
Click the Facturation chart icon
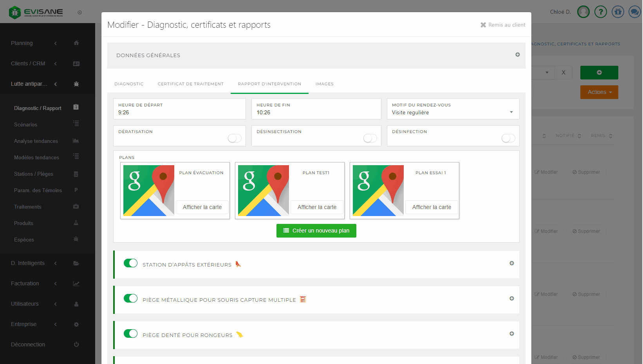pos(76,284)
